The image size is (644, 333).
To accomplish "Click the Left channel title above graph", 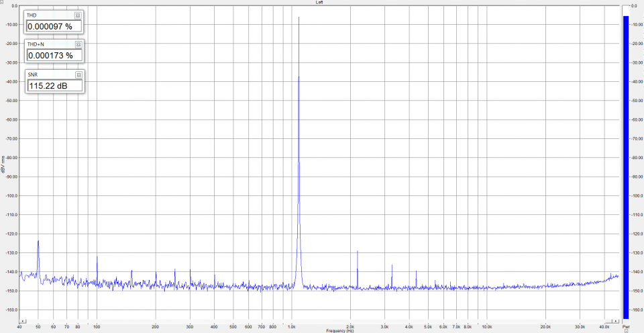I will (321, 3).
